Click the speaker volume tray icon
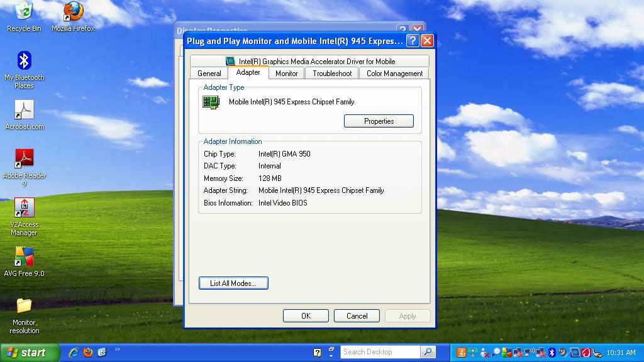 [x=563, y=352]
